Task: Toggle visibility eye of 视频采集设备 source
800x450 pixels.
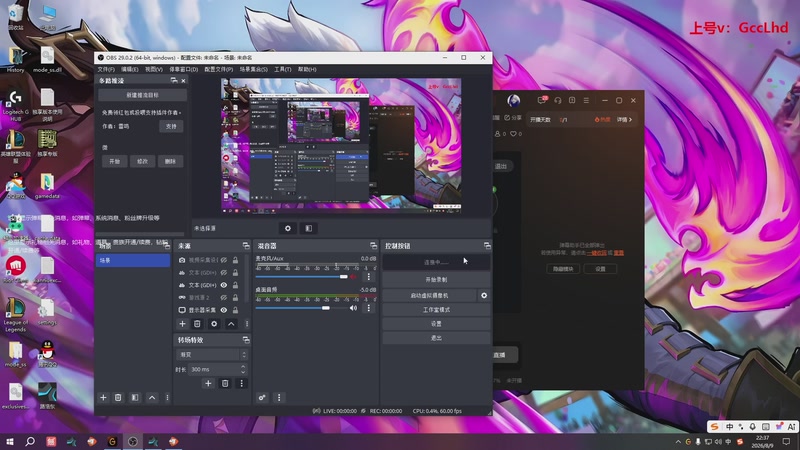Action: pyautogui.click(x=223, y=260)
